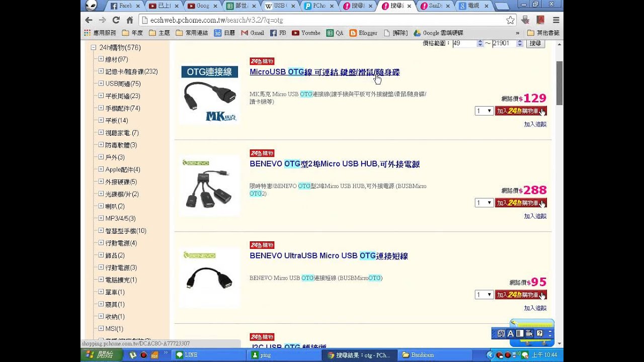Expand the 平板周邊(23) category
The height and width of the screenshot is (362, 644).
click(x=101, y=96)
